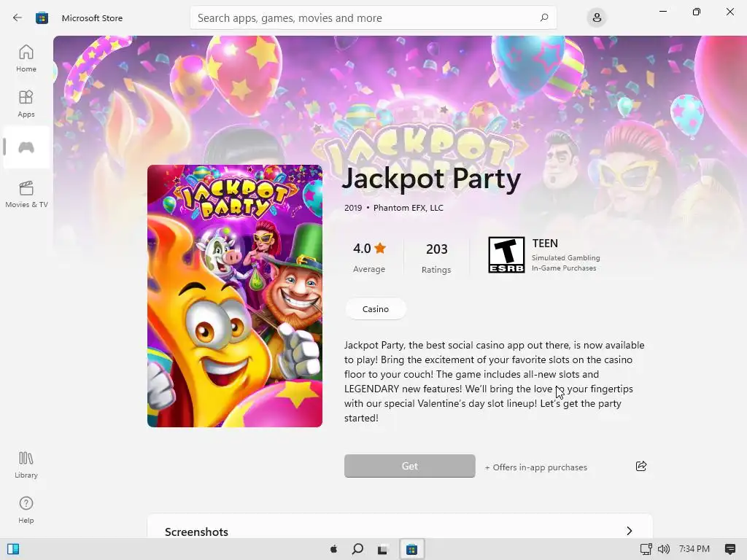The image size is (747, 560).
Task: Click the ESRB Teen rating badge
Action: click(x=506, y=254)
